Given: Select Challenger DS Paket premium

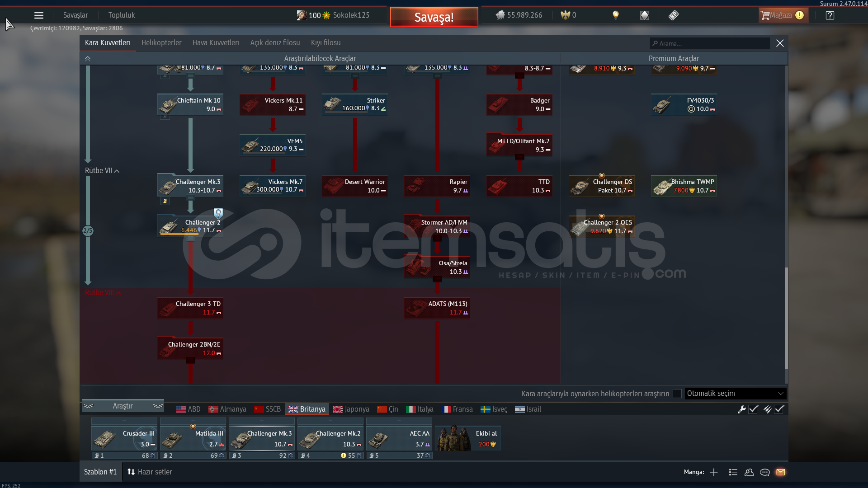Looking at the screenshot, I should pyautogui.click(x=602, y=186).
